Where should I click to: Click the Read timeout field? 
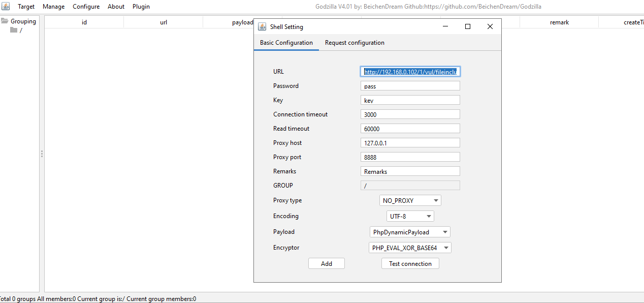point(410,129)
